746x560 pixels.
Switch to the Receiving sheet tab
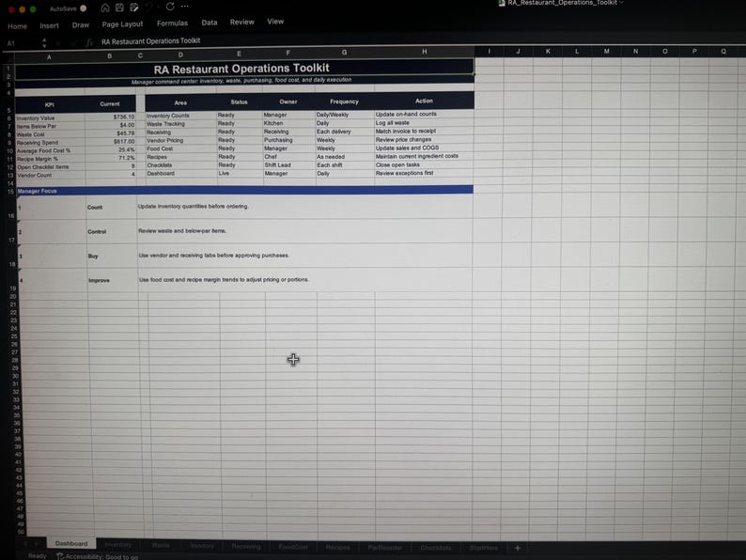click(246, 546)
